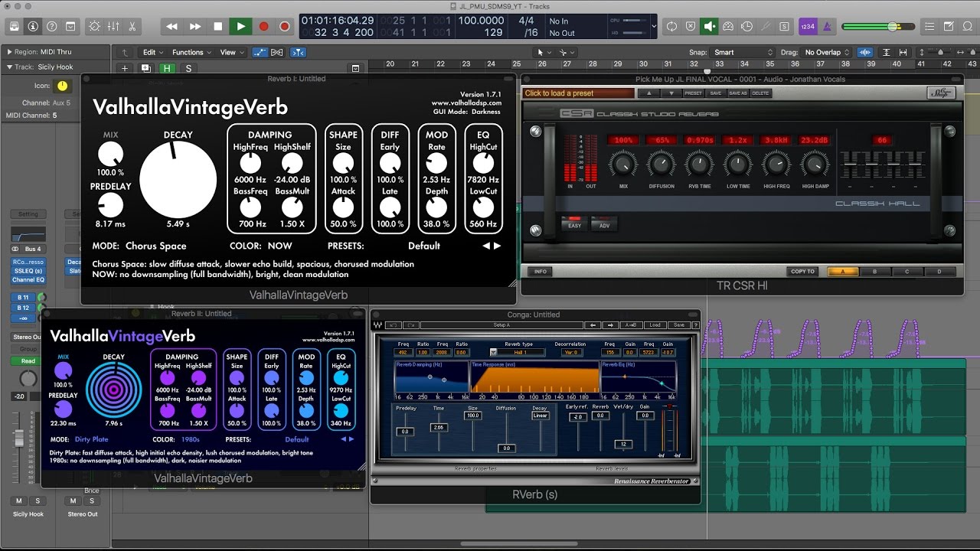Viewport: 980px width, 551px height.
Task: Open the LCD display mode dropdown arrow
Action: pos(653,26)
